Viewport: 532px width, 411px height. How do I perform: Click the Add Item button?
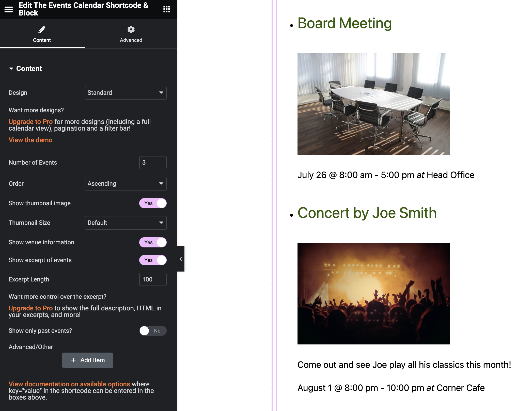pos(87,360)
